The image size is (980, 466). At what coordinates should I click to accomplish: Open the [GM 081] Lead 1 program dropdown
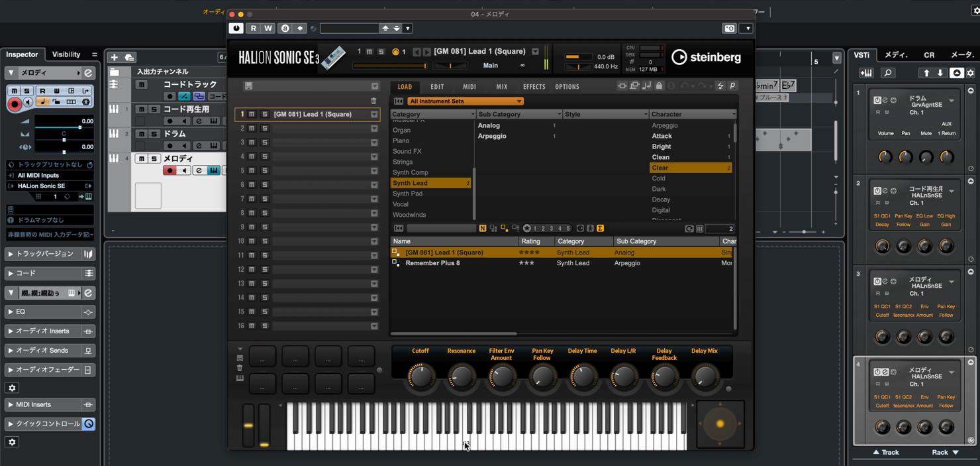535,52
